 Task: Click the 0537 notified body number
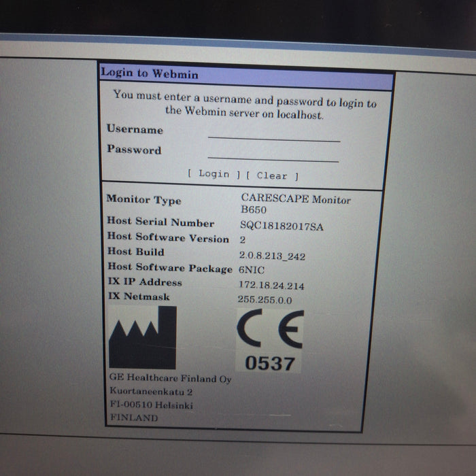click(270, 364)
